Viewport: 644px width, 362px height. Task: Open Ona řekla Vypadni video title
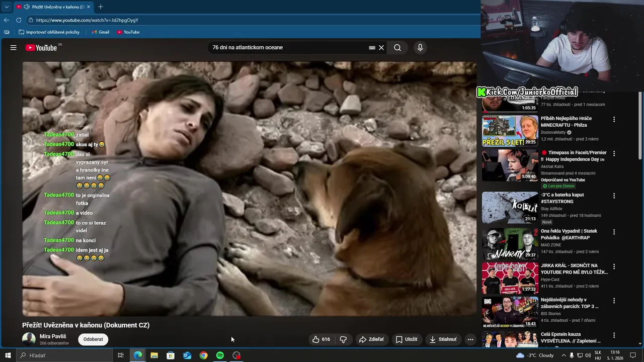coord(569,234)
